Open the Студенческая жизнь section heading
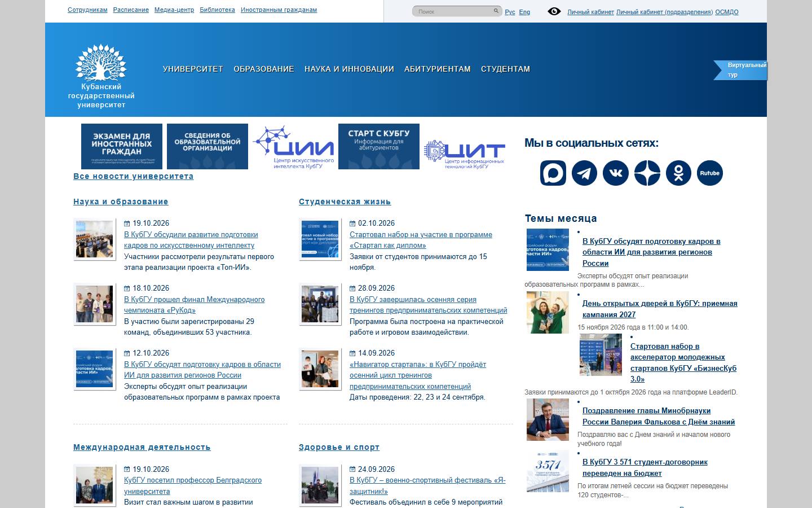812x508 pixels. (345, 202)
